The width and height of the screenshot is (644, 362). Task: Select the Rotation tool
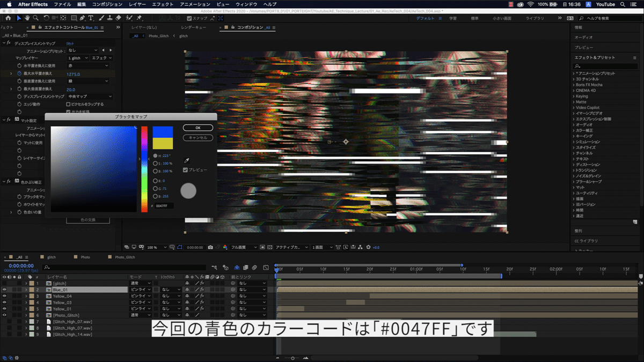(x=46, y=18)
